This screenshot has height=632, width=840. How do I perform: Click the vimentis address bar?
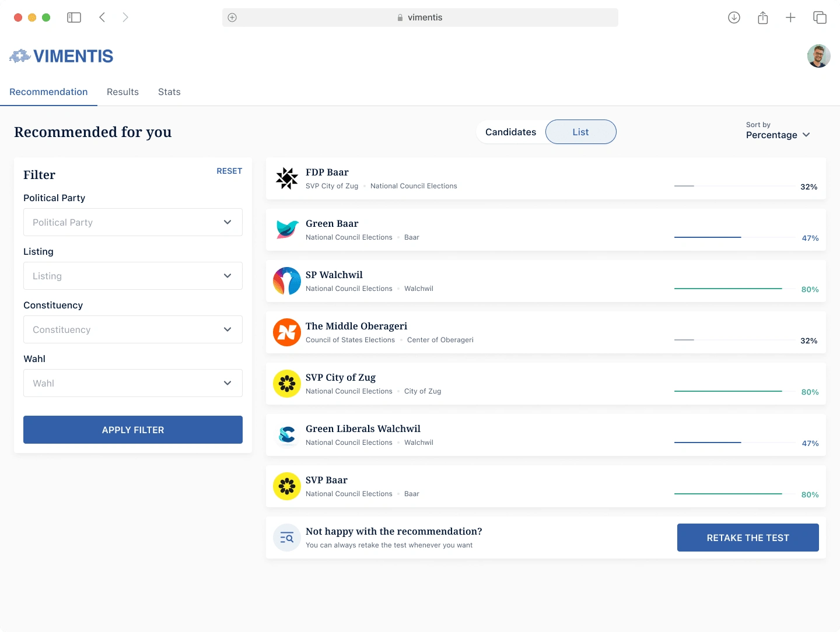[420, 17]
